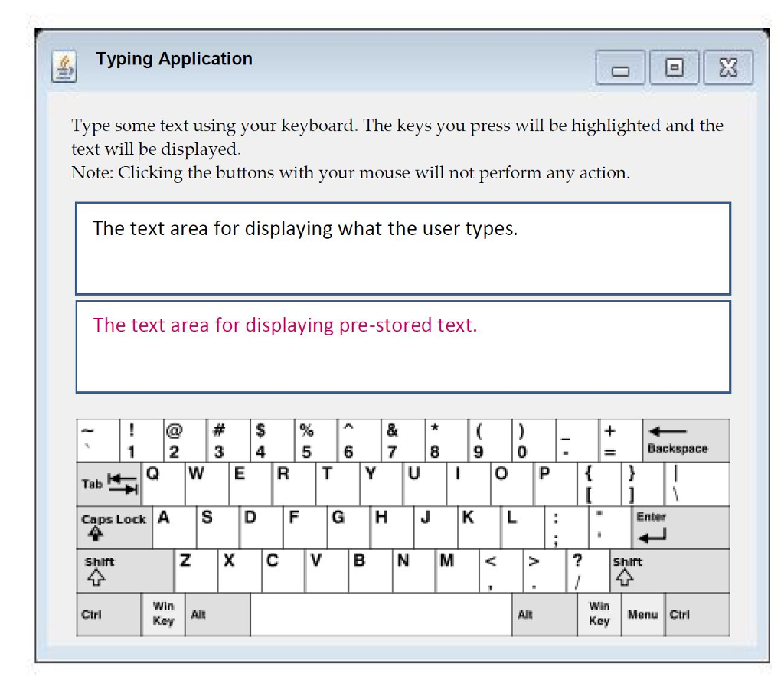Select the tilde key on the keyboard
This screenshot has height=690, width=784.
click(96, 438)
